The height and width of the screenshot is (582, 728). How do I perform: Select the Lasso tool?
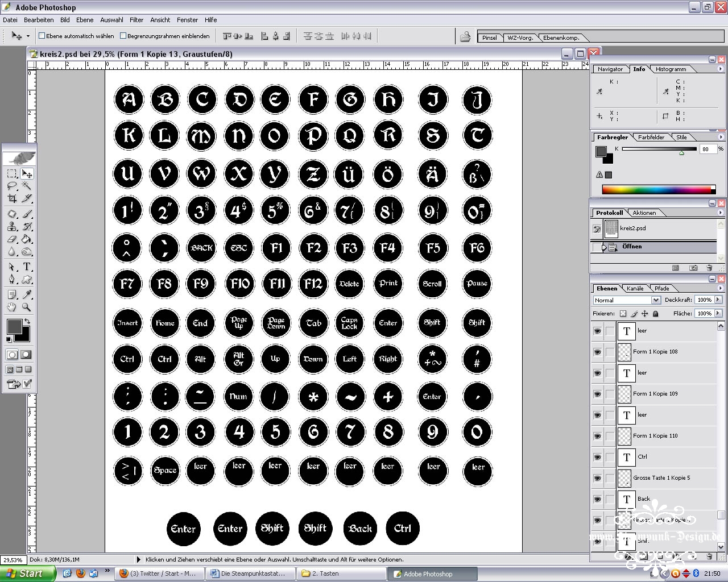coord(12,186)
